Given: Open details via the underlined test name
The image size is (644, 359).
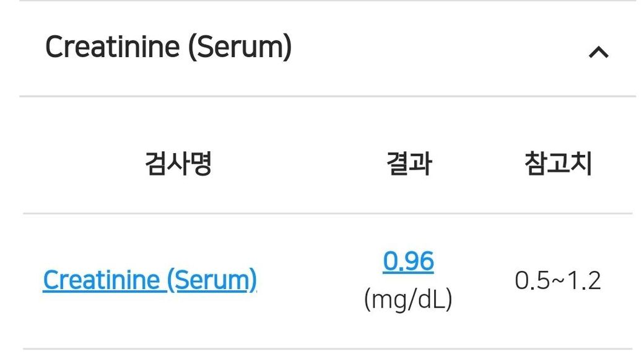Looking at the screenshot, I should tap(150, 280).
